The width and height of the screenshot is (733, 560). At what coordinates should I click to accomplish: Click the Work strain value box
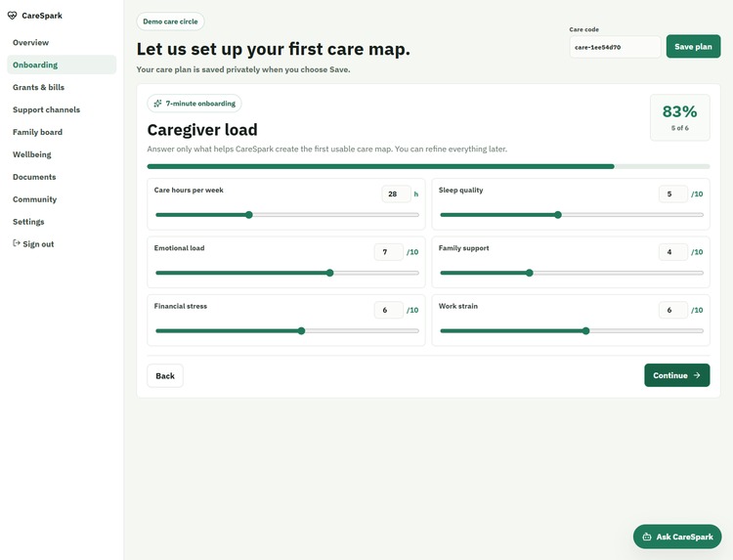(673, 310)
